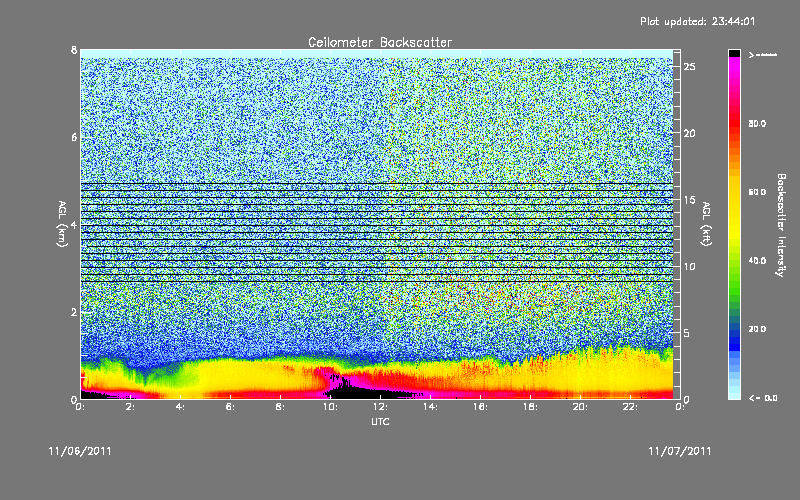Click the 5 kft tick label on right axis
This screenshot has height=500, width=800.
point(687,333)
